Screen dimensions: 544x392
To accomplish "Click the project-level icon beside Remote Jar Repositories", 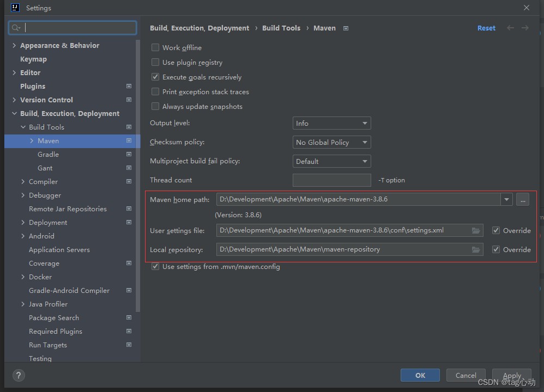I will (129, 209).
